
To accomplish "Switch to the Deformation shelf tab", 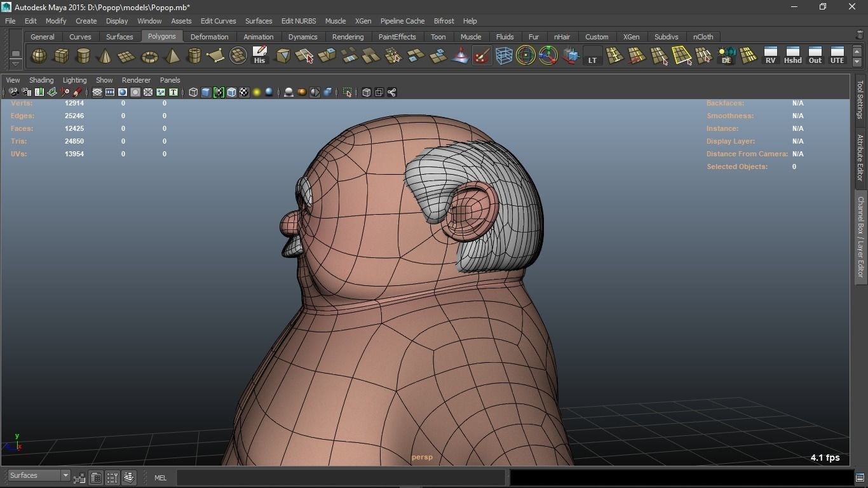I will pos(209,37).
